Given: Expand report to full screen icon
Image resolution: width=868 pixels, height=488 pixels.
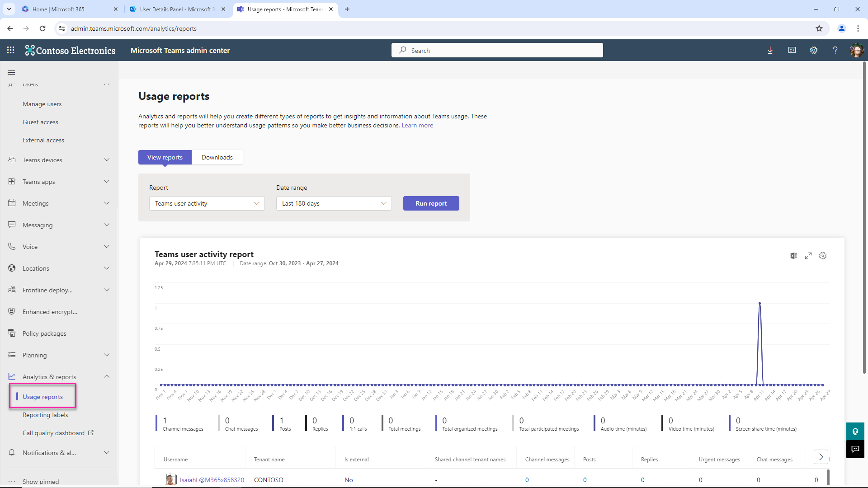Looking at the screenshot, I should click(x=808, y=256).
